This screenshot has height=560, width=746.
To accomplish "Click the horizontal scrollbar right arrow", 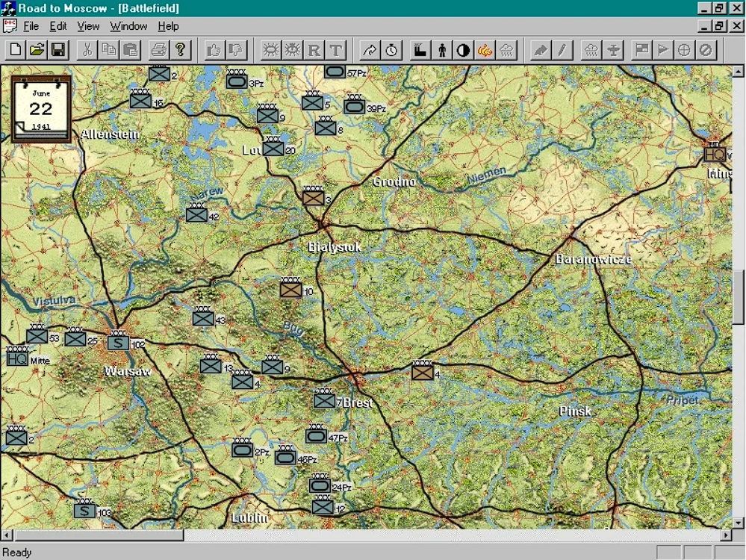I will [x=726, y=535].
